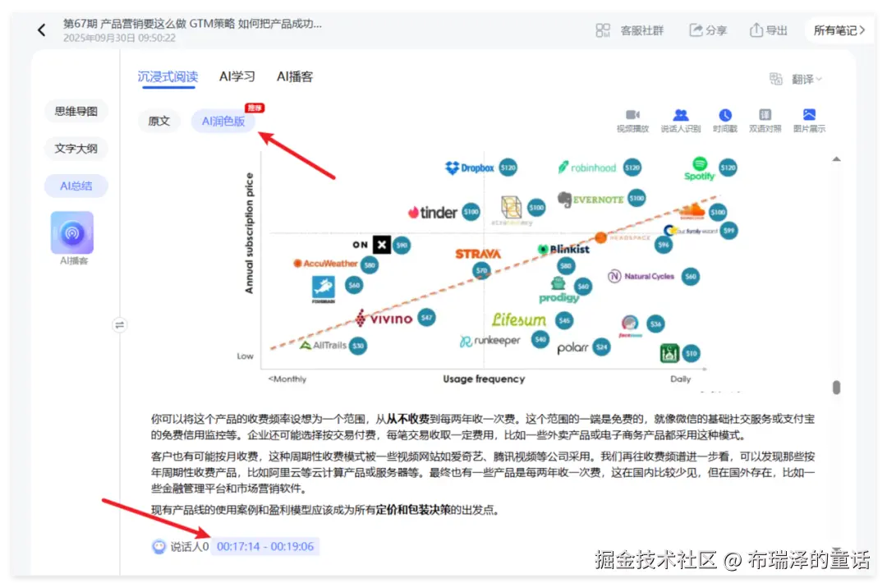Open the AI播客 podcast sidebar icon
The height and width of the screenshot is (588, 887).
pyautogui.click(x=72, y=232)
